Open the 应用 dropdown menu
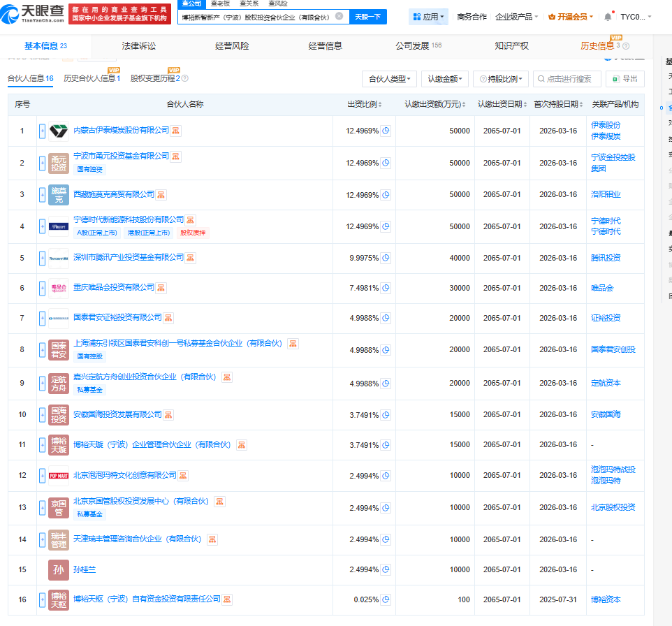 tap(428, 17)
